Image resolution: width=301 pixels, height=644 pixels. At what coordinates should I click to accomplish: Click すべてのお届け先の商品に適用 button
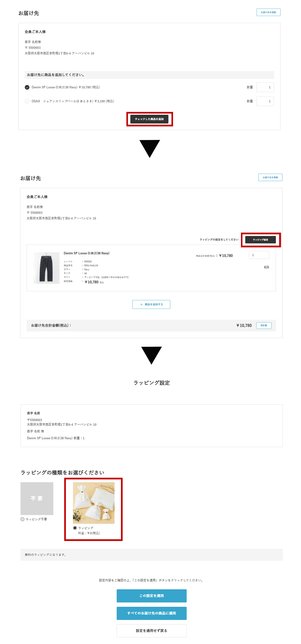coord(152,613)
